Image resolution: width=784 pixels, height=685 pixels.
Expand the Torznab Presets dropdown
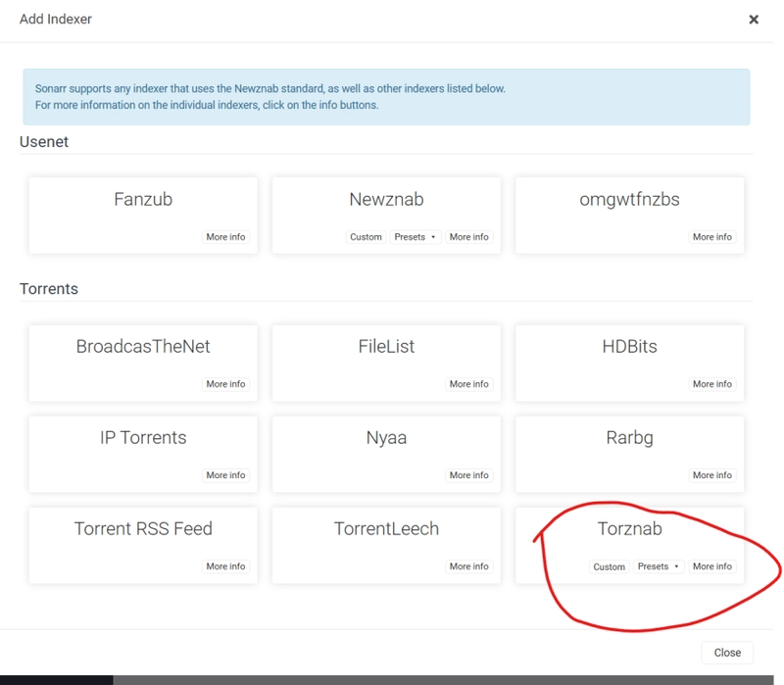coord(658,566)
